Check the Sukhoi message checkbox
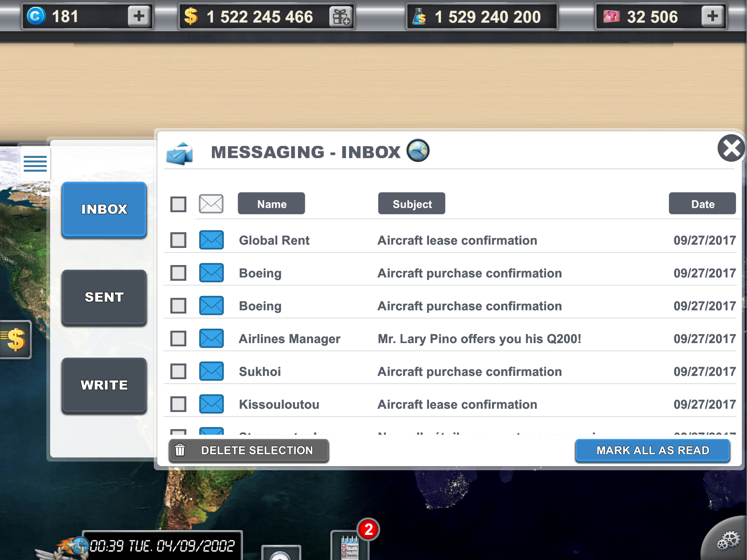The height and width of the screenshot is (560, 747). pos(178,372)
